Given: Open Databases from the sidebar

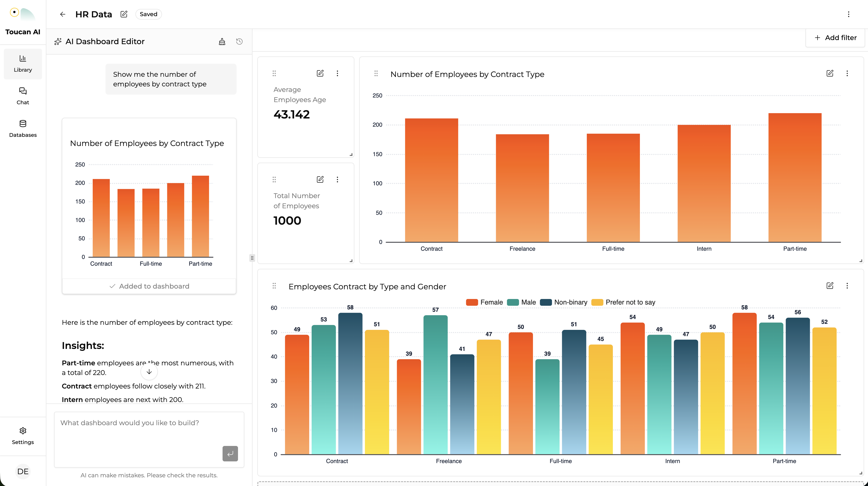Looking at the screenshot, I should pyautogui.click(x=22, y=128).
